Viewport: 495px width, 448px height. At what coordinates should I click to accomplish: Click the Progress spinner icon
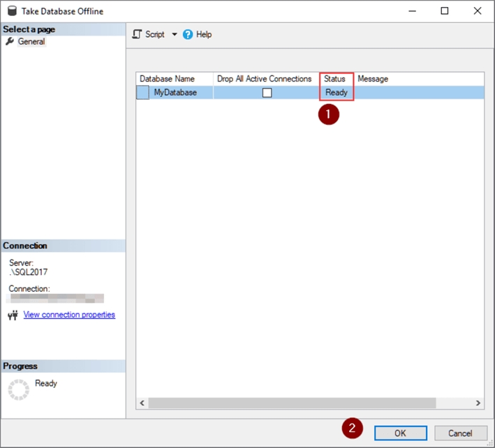[19, 389]
